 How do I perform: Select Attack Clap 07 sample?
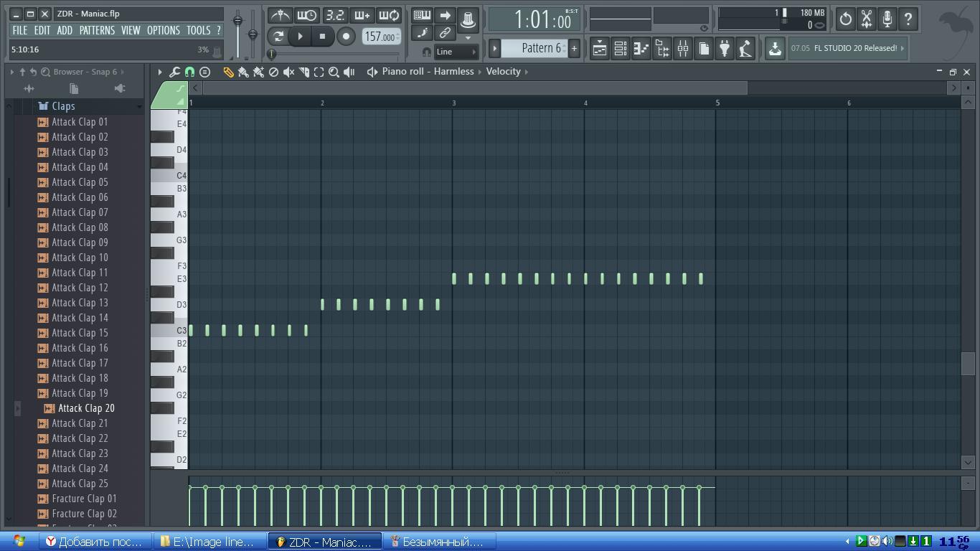click(80, 212)
